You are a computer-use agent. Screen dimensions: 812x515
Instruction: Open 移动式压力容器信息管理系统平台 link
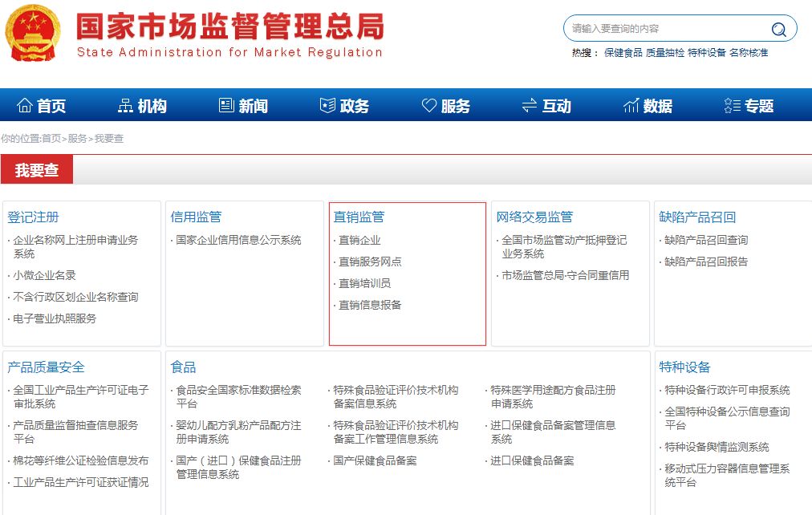[x=727, y=476]
